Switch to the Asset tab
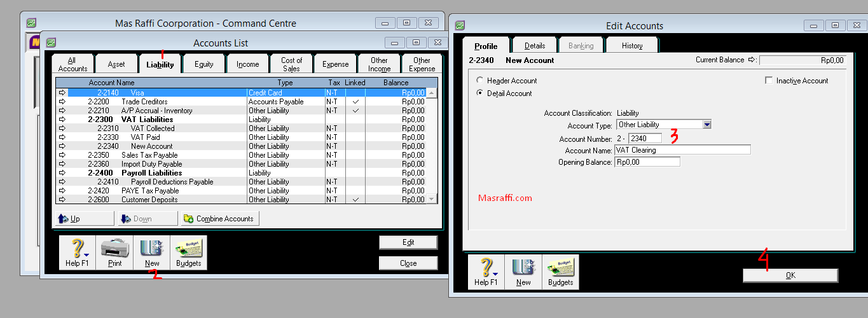 [x=116, y=64]
